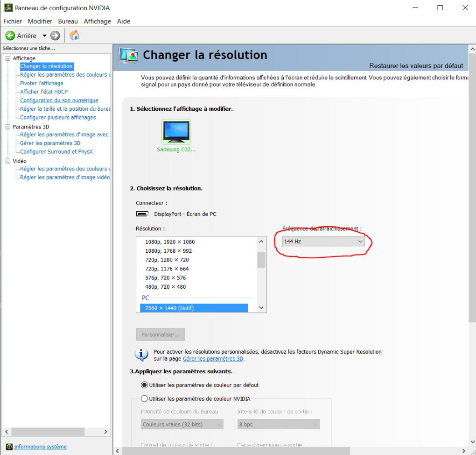
Task: Open the Modifier menu
Action: coord(40,21)
